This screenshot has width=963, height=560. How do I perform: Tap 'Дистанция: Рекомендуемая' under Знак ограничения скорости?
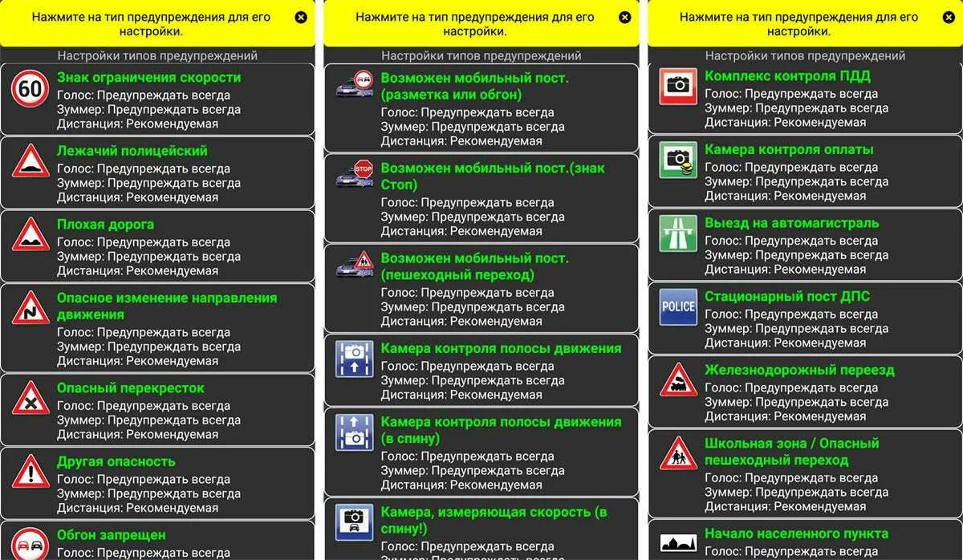pos(137,124)
